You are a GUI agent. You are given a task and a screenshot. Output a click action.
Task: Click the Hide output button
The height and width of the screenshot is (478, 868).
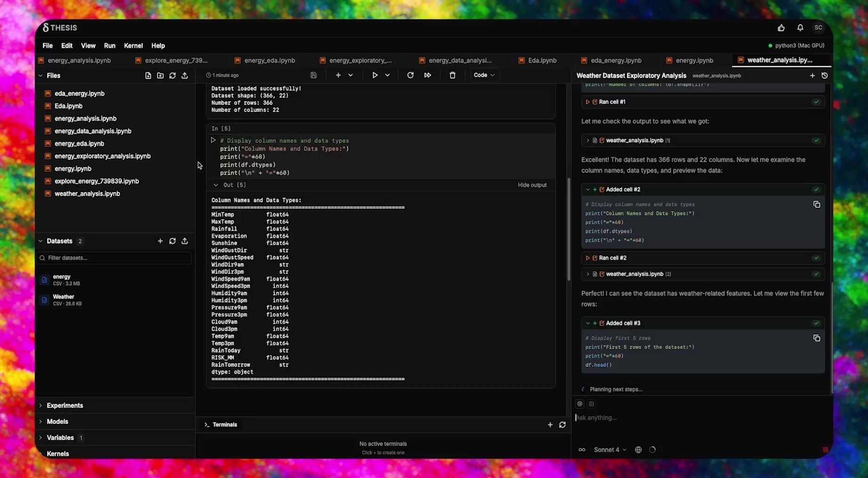point(532,185)
